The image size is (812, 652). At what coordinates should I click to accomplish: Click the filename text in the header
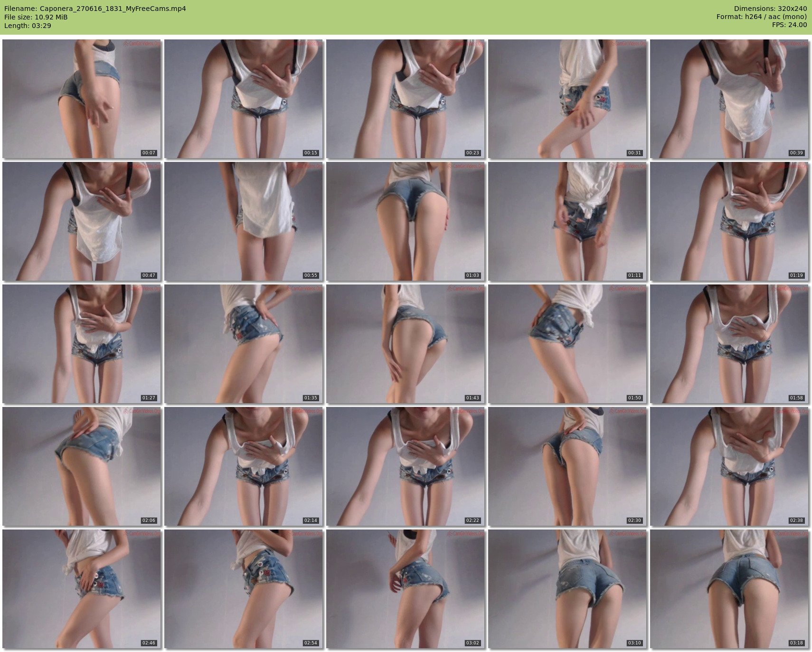click(x=95, y=9)
